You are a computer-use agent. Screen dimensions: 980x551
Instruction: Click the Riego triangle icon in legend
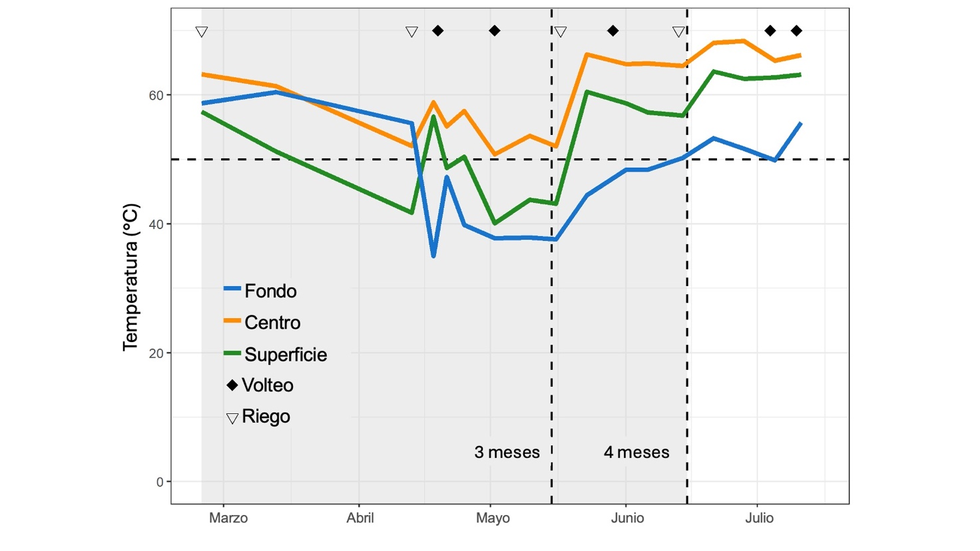tap(232, 418)
